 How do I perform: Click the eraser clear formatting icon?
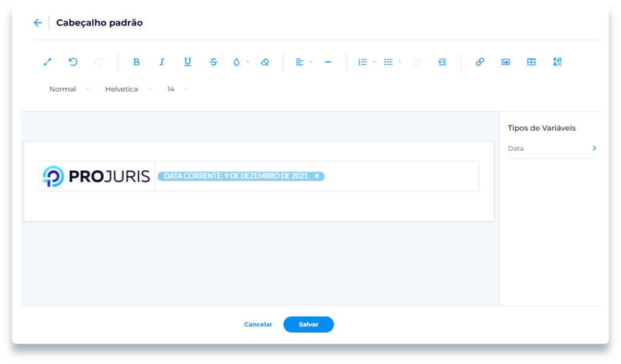point(264,62)
